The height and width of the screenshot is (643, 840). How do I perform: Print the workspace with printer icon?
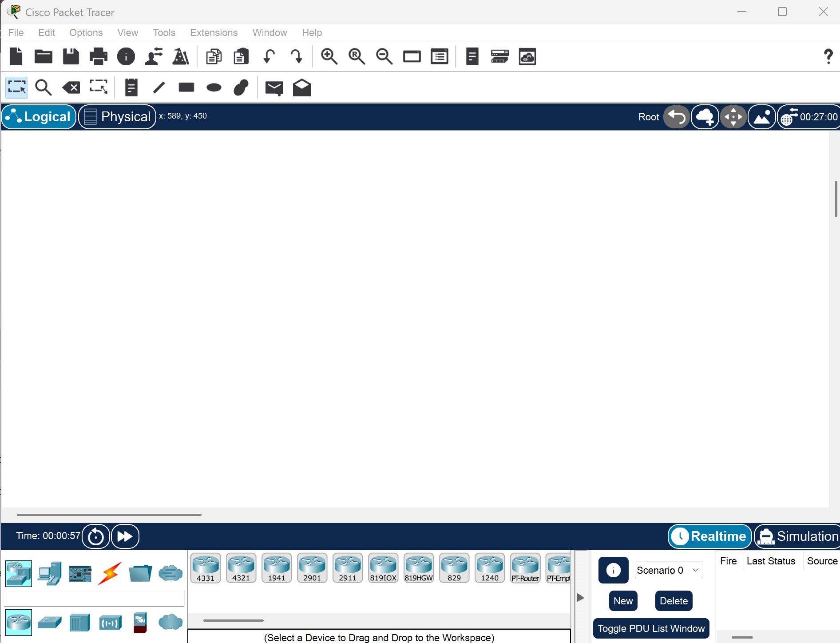tap(99, 56)
